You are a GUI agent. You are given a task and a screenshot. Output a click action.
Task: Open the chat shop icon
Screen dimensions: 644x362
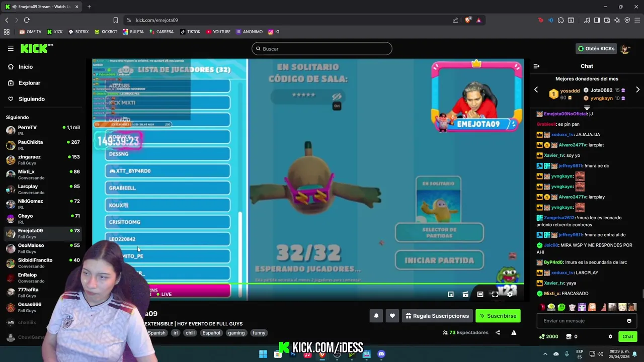569,337
